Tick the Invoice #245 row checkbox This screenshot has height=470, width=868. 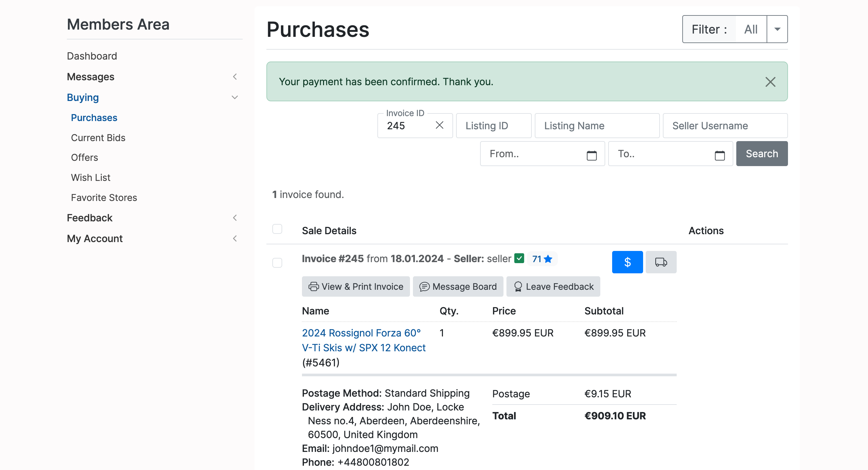277,262
